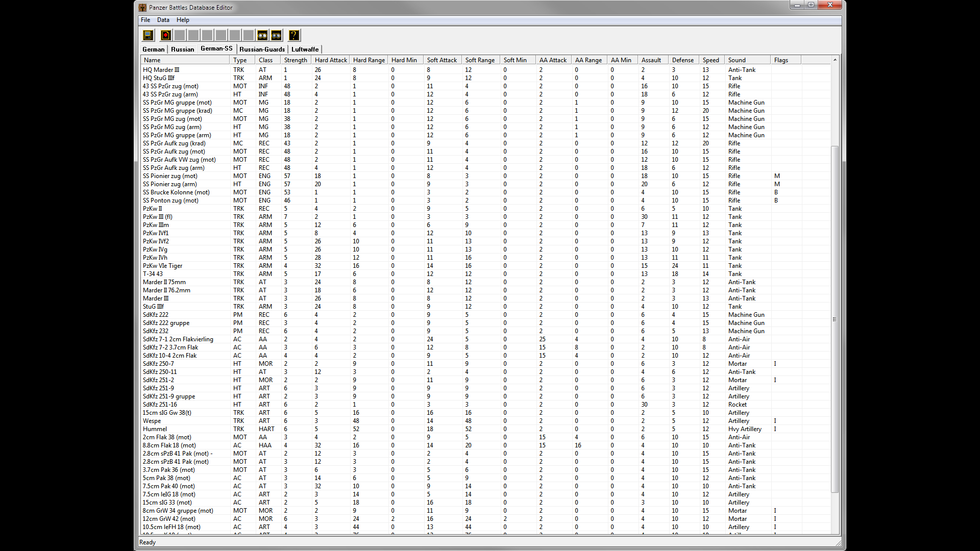The image size is (980, 551).
Task: Select the PzKw III (fl) row
Action: point(486,217)
